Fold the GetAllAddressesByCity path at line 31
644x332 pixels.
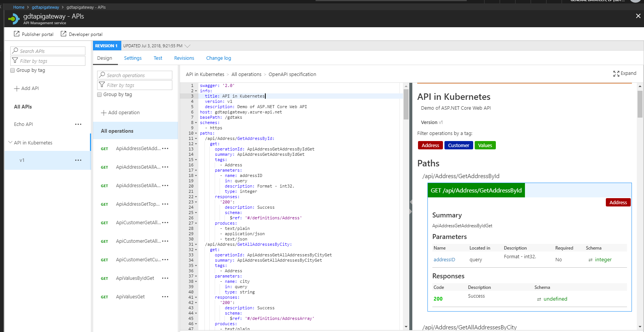(196, 244)
